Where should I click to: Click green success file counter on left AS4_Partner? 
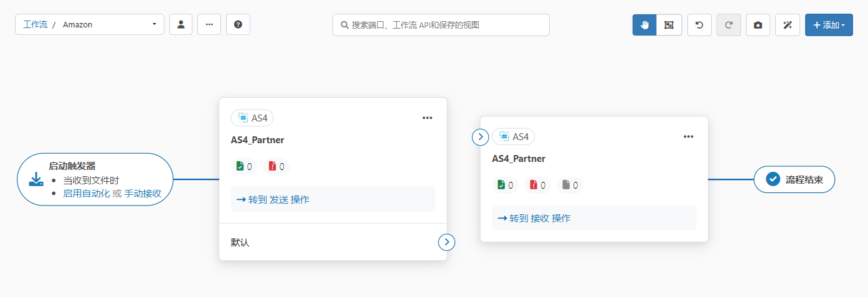point(243,166)
